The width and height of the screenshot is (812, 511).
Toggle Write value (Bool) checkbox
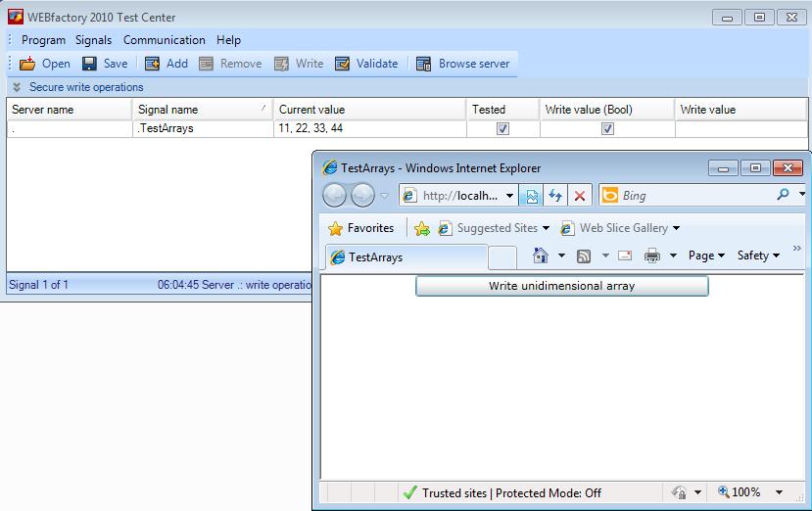(607, 128)
